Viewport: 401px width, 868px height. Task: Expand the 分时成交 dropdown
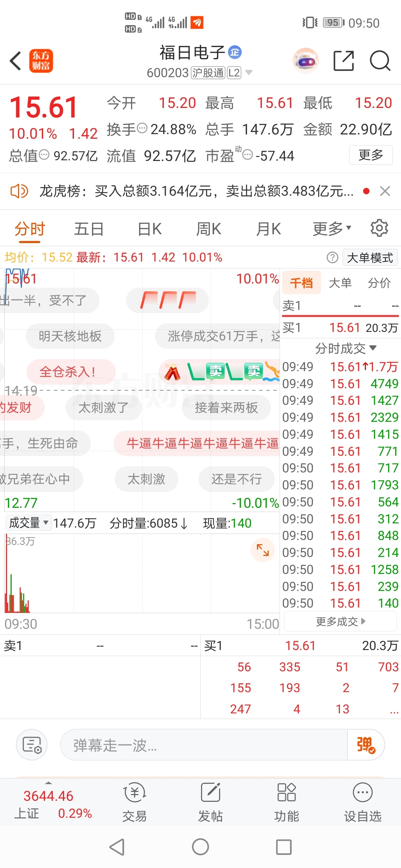pos(345,349)
